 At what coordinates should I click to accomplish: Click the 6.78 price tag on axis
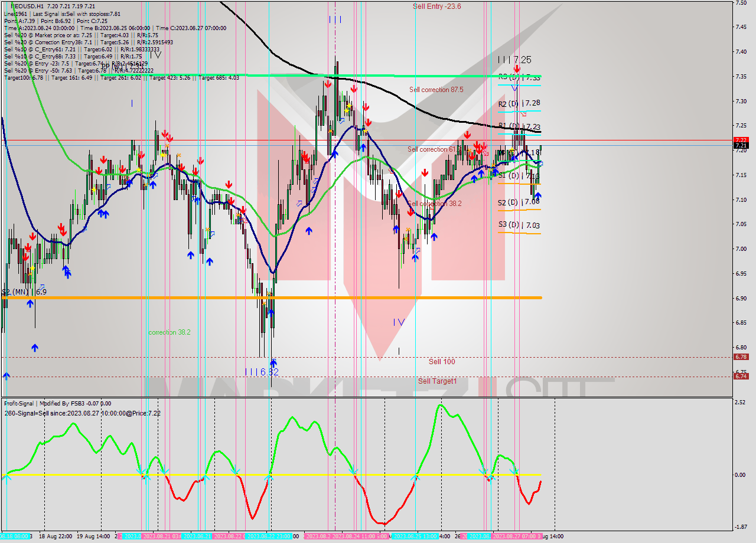pyautogui.click(x=741, y=356)
